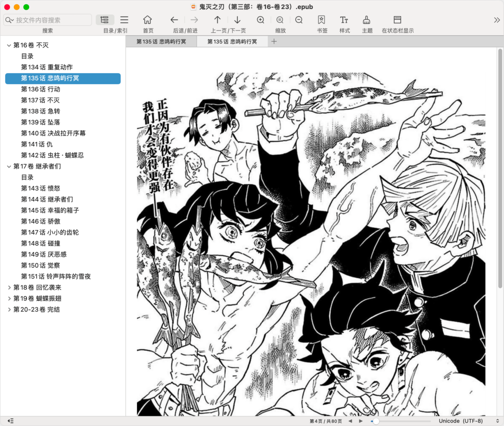Collapse the sidebar with bottom-left icon
Viewport: 504px width, 426px height.
coord(10,421)
